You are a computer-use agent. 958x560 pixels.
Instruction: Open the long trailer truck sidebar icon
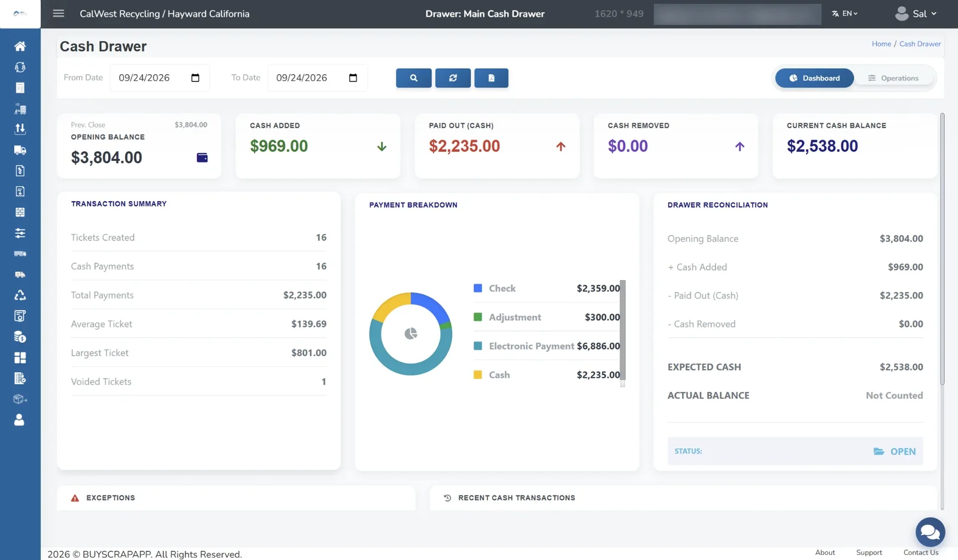tap(20, 254)
